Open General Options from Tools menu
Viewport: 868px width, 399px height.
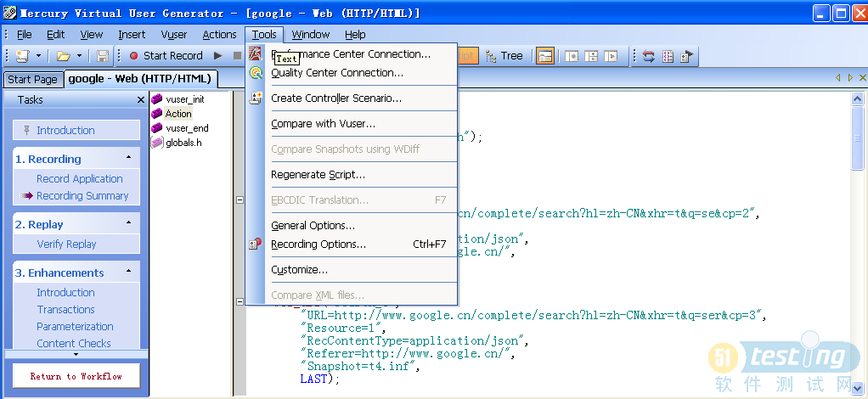tap(352, 225)
